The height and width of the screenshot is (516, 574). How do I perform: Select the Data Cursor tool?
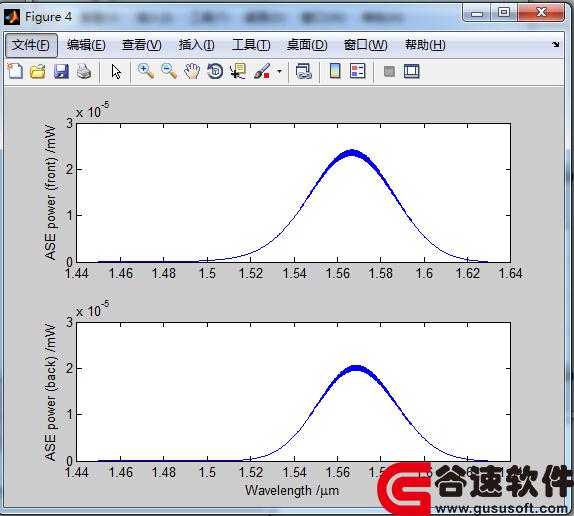point(238,71)
